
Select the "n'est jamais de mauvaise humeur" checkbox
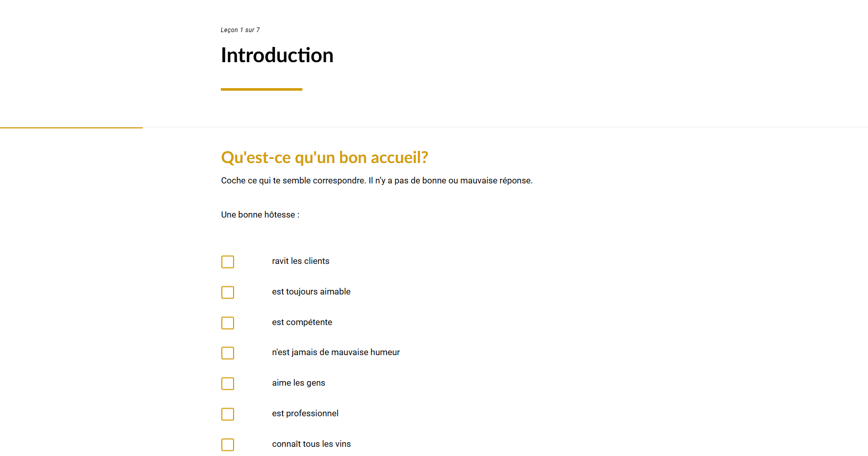227,353
